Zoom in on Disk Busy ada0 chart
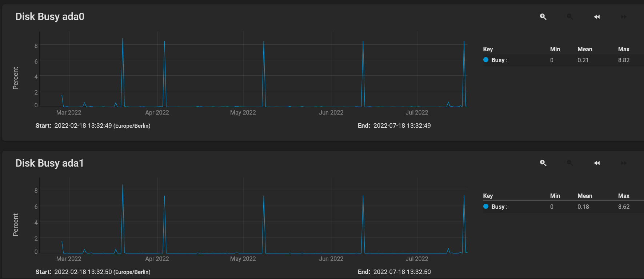The height and width of the screenshot is (279, 644). (x=543, y=17)
